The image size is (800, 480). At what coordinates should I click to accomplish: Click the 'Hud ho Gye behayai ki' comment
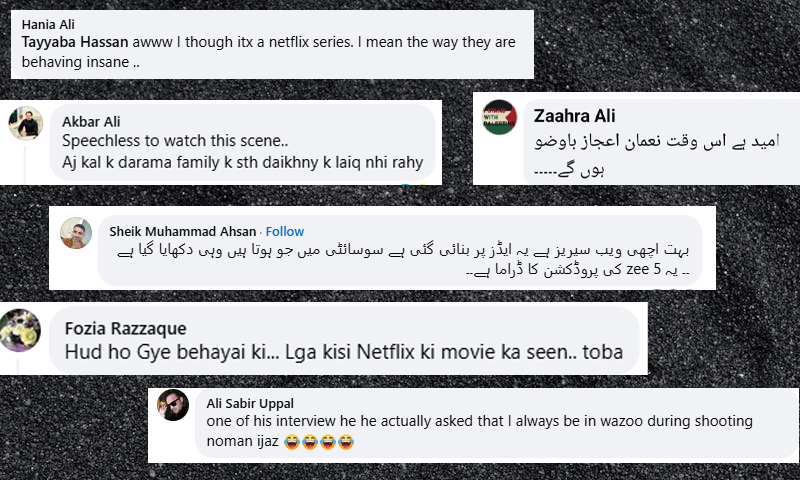point(343,352)
